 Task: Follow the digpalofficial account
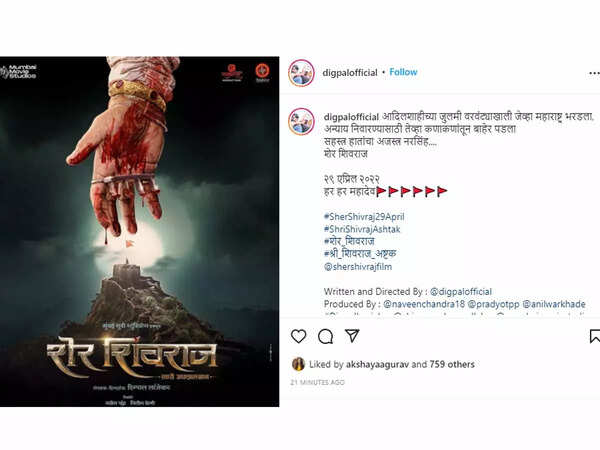click(403, 72)
